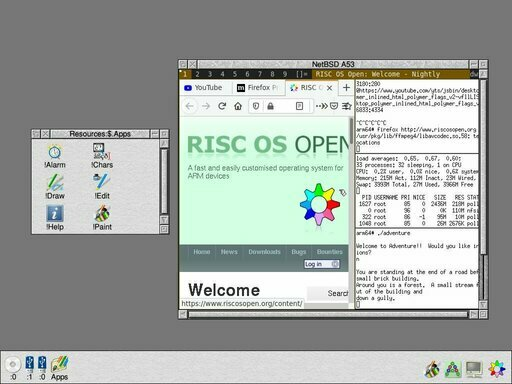Open the Home navigation link
The width and height of the screenshot is (512, 384).
coord(202,252)
